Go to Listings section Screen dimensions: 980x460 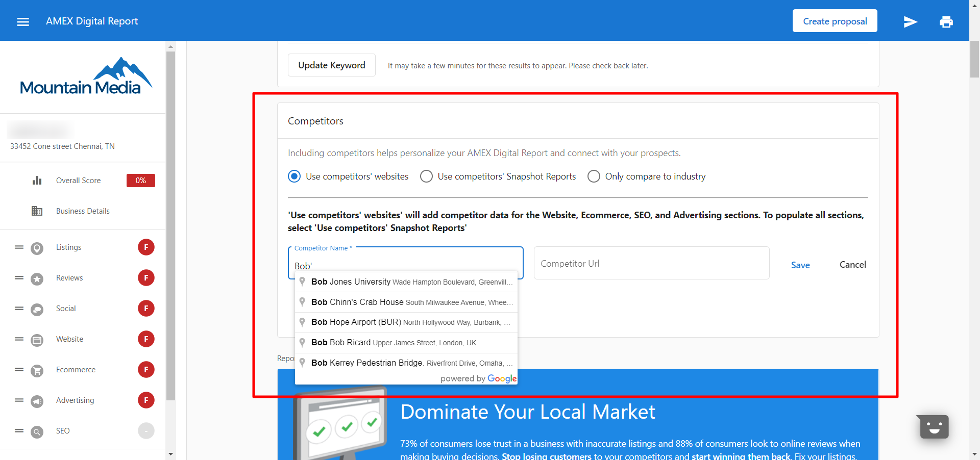pyautogui.click(x=69, y=247)
